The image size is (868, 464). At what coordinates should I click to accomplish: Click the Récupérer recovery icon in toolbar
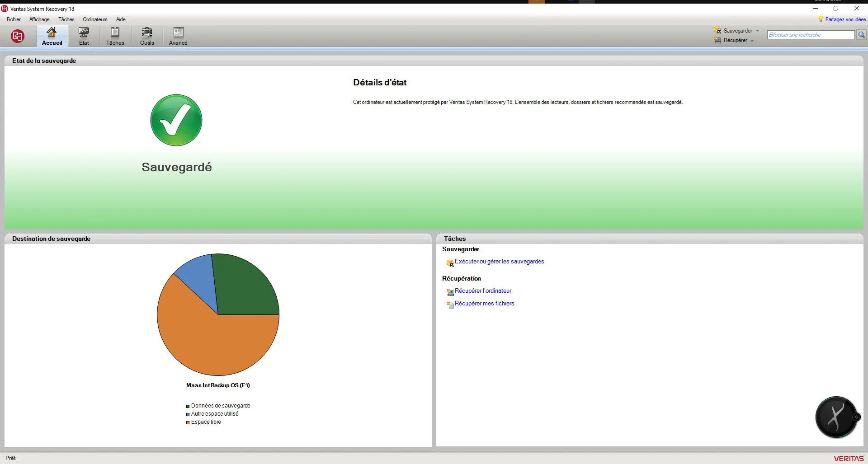pyautogui.click(x=717, y=40)
